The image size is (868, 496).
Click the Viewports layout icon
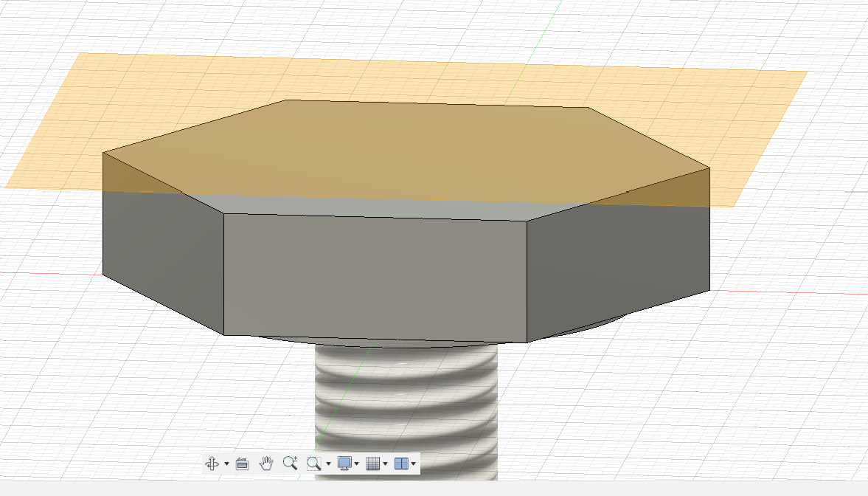click(x=401, y=464)
